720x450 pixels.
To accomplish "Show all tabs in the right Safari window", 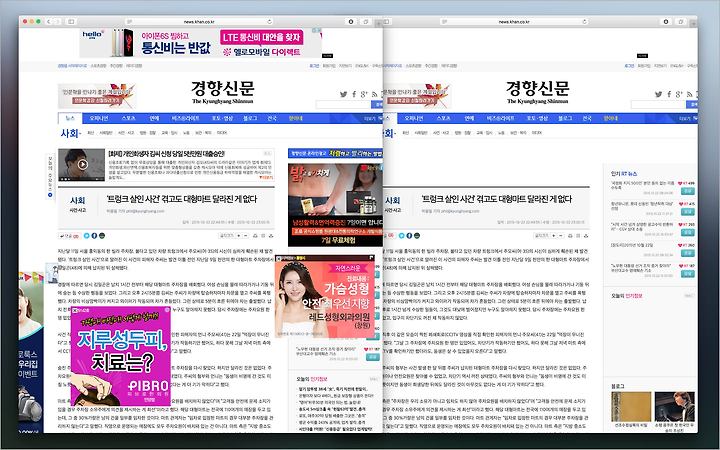I will 681,22.
